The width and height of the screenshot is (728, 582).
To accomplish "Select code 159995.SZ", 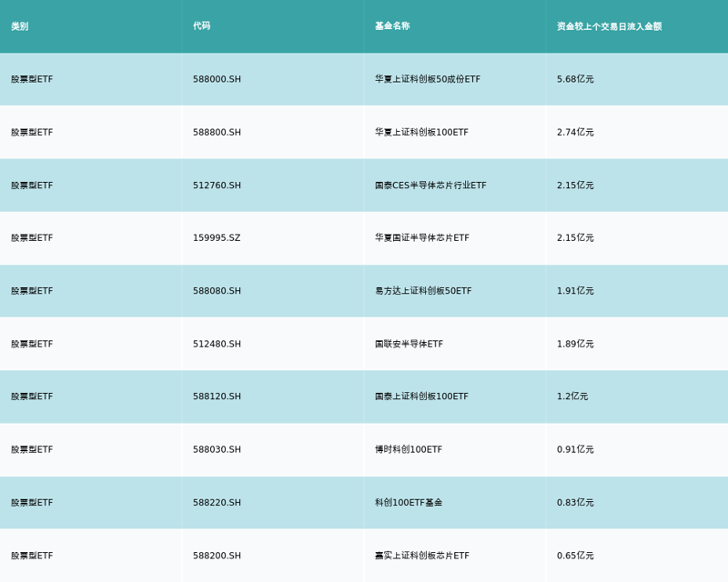I will [217, 237].
